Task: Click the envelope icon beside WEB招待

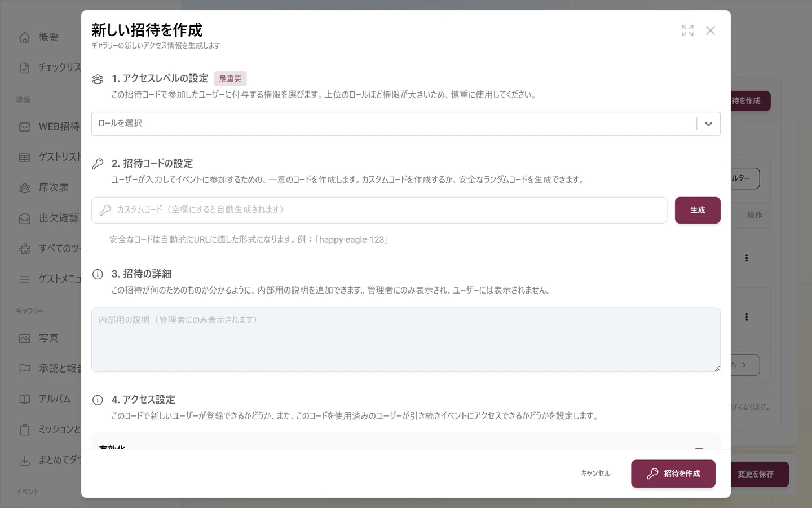Action: pyautogui.click(x=25, y=127)
